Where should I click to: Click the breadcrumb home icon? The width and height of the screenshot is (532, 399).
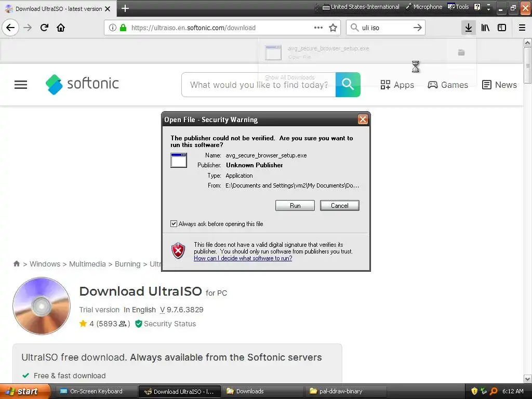pyautogui.click(x=16, y=263)
